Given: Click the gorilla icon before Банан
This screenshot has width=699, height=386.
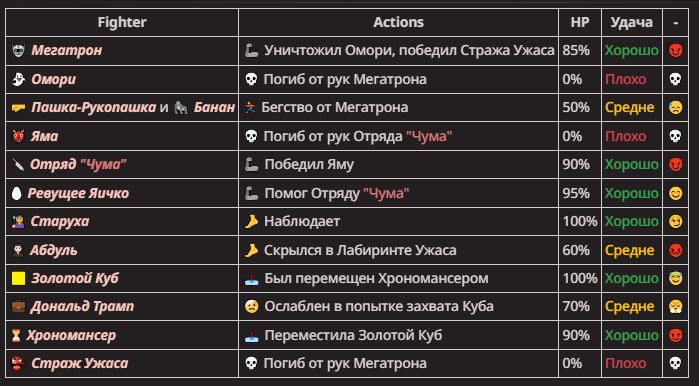Looking at the screenshot, I should tap(181, 107).
